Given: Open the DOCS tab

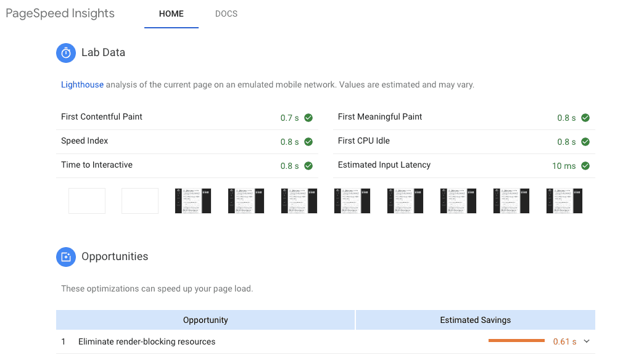Looking at the screenshot, I should click(x=226, y=14).
